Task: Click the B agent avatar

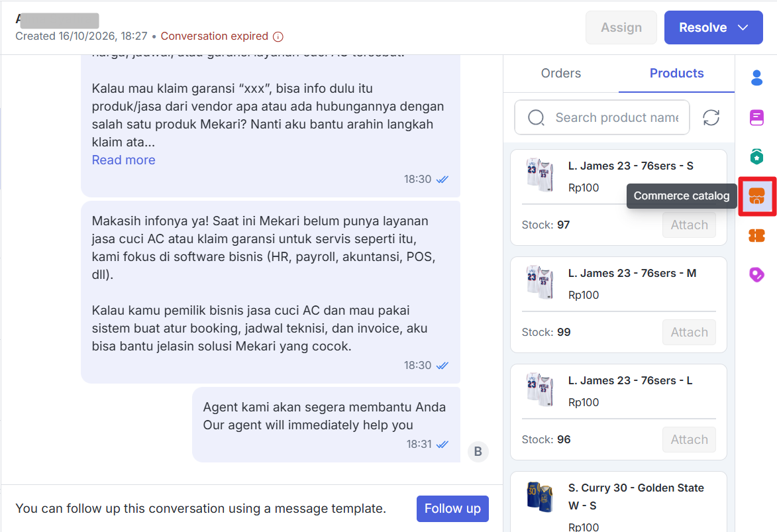Action: pos(478,451)
